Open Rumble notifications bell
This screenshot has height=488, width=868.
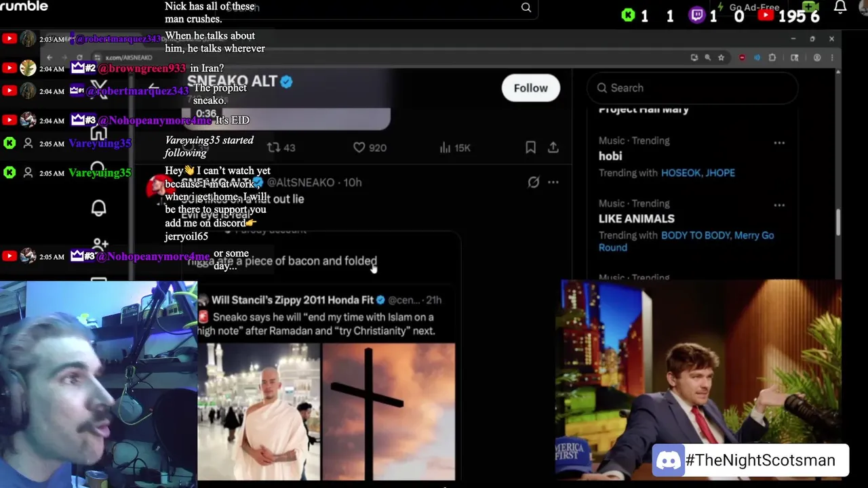pos(840,7)
